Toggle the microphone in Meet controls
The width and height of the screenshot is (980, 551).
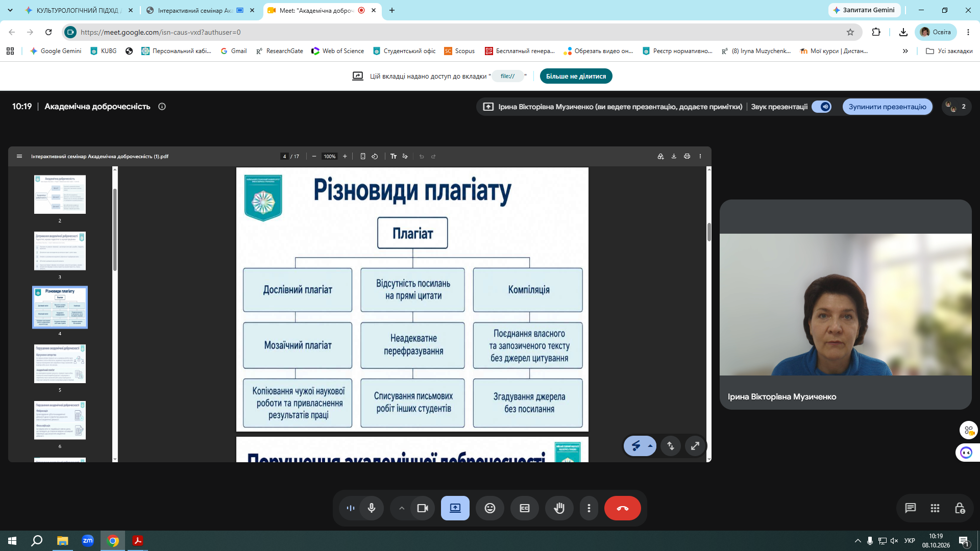[x=372, y=508]
